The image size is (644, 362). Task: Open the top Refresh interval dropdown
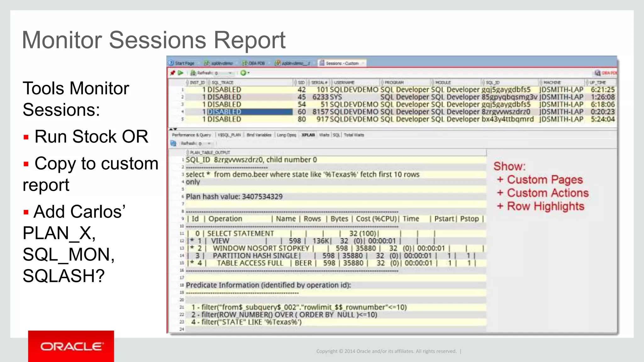click(230, 73)
